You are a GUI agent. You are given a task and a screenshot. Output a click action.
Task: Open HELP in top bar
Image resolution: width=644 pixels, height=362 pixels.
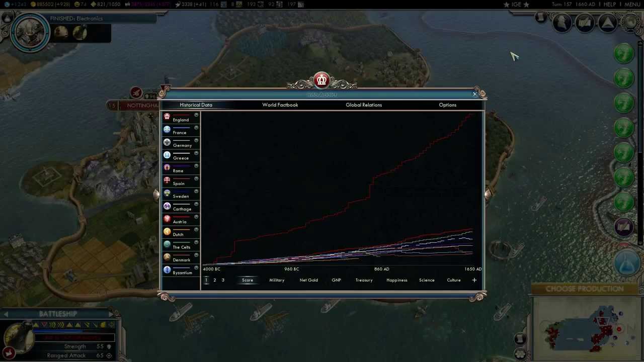point(609,5)
